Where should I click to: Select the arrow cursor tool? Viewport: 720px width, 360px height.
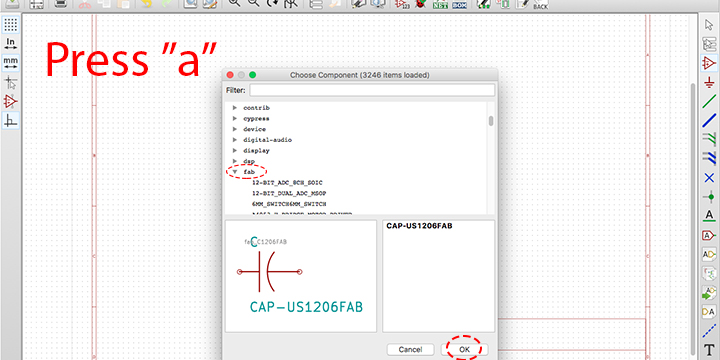[x=709, y=25]
